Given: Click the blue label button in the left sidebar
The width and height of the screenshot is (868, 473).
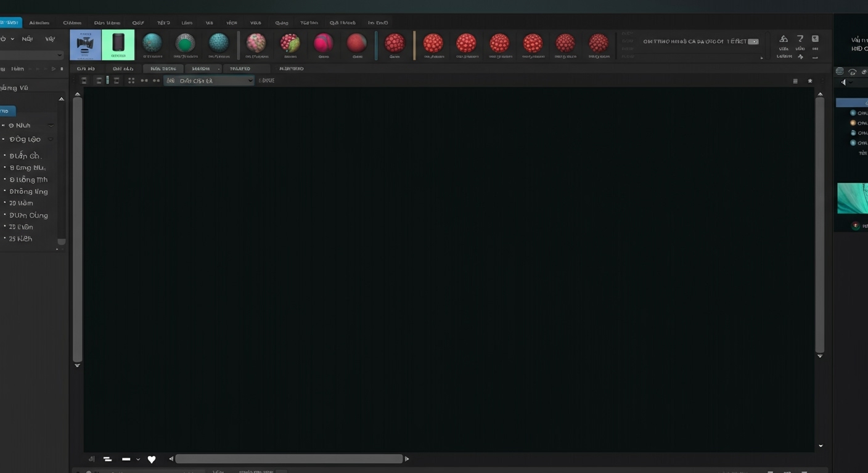Looking at the screenshot, I should pyautogui.click(x=5, y=111).
